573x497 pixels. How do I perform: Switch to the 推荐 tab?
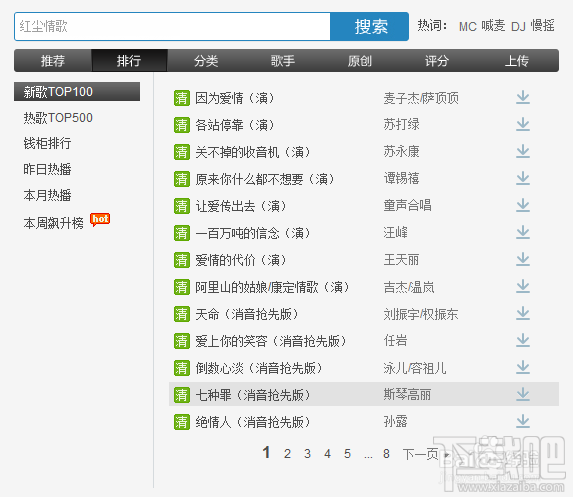pyautogui.click(x=53, y=61)
